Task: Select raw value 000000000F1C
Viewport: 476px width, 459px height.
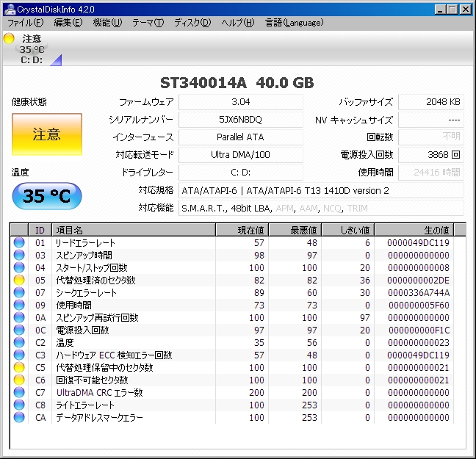Action: coord(419,330)
